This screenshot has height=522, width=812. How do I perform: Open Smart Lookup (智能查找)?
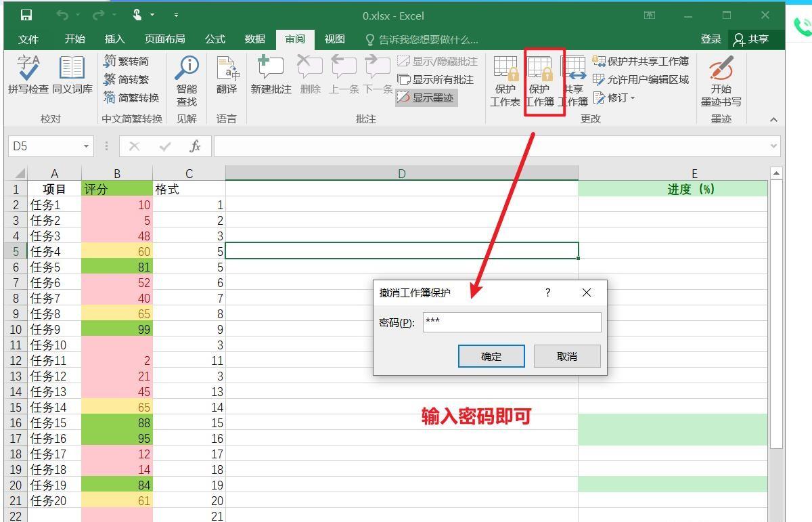[x=187, y=81]
